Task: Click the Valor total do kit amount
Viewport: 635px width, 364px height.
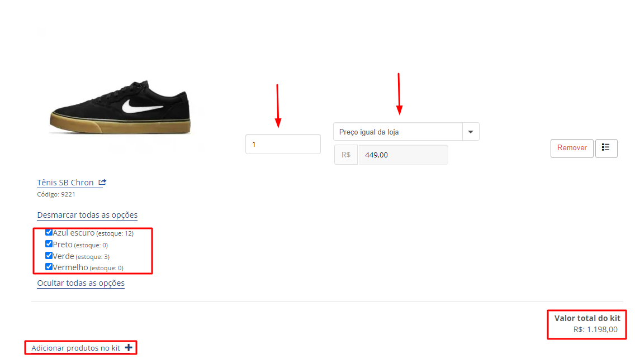Action: tap(595, 329)
